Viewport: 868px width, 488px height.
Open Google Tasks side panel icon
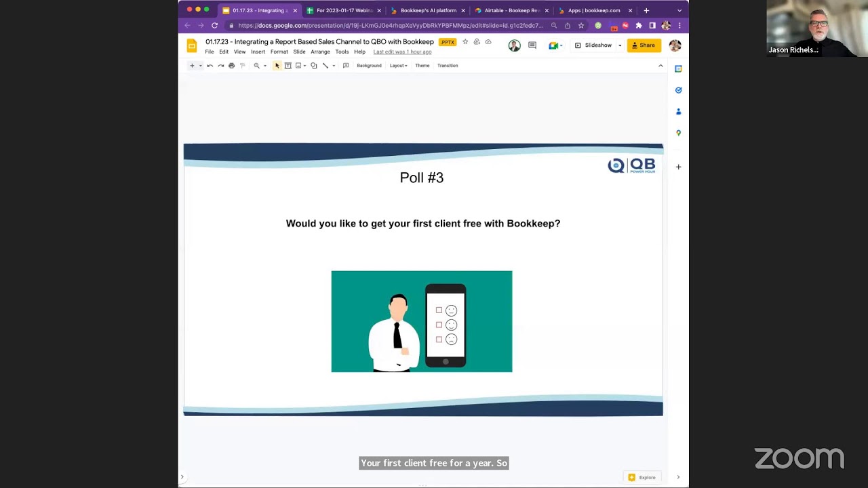click(678, 90)
